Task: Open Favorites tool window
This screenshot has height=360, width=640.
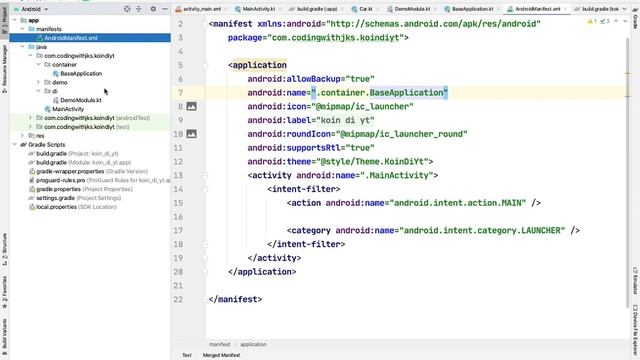Action: (4, 292)
